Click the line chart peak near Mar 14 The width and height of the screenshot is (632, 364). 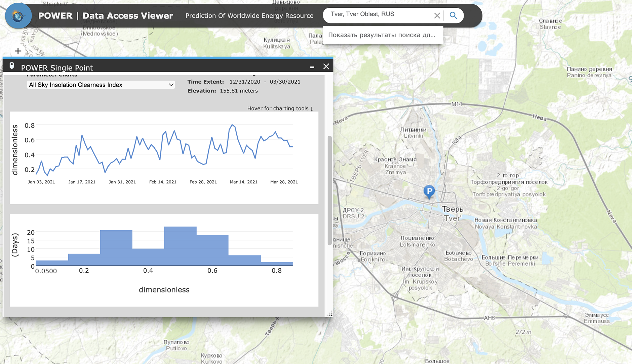pyautogui.click(x=232, y=125)
